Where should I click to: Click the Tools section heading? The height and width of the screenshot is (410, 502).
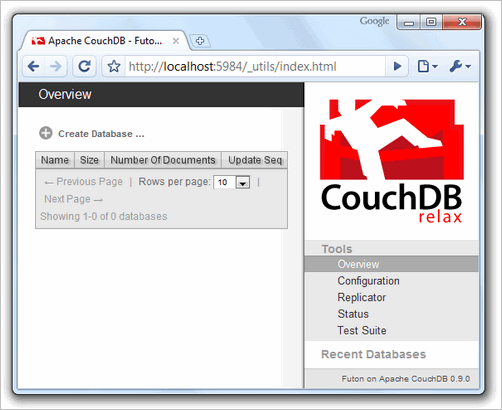tap(337, 249)
